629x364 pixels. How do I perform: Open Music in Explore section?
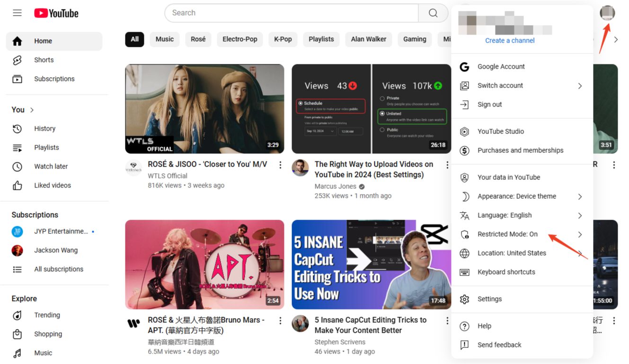54,353
